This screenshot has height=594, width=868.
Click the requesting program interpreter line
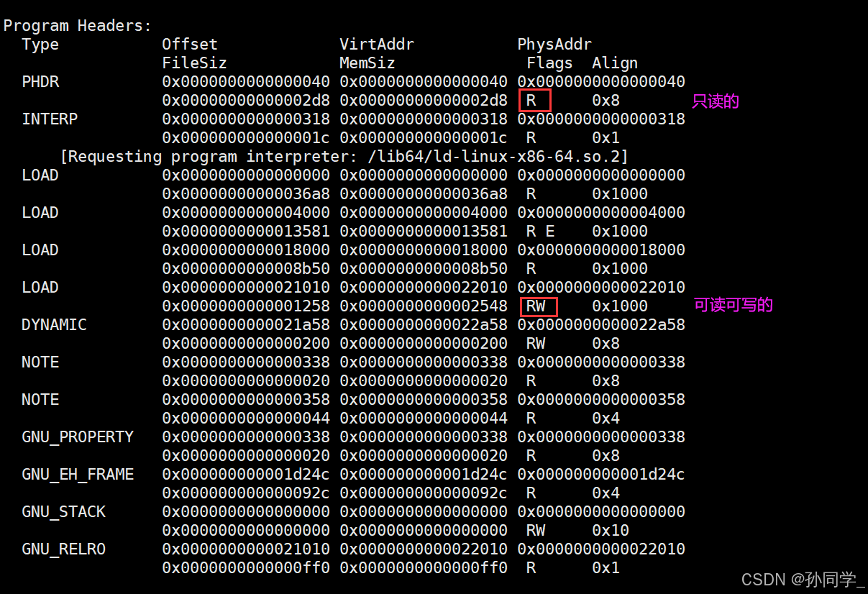point(344,157)
